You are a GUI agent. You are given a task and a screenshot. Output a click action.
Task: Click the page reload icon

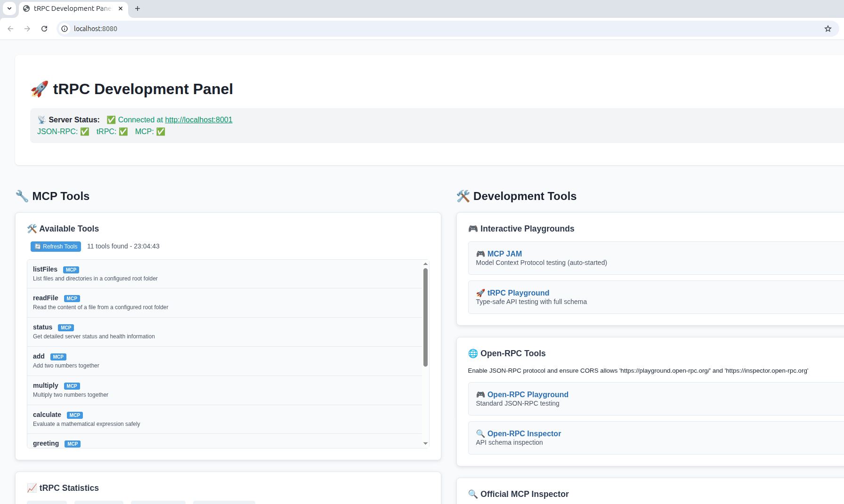44,29
